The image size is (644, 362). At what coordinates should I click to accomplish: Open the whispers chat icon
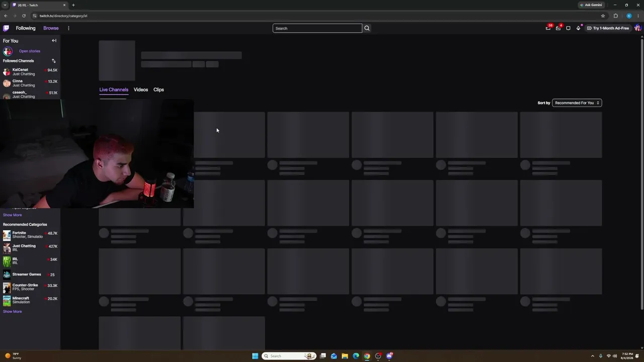point(569,28)
